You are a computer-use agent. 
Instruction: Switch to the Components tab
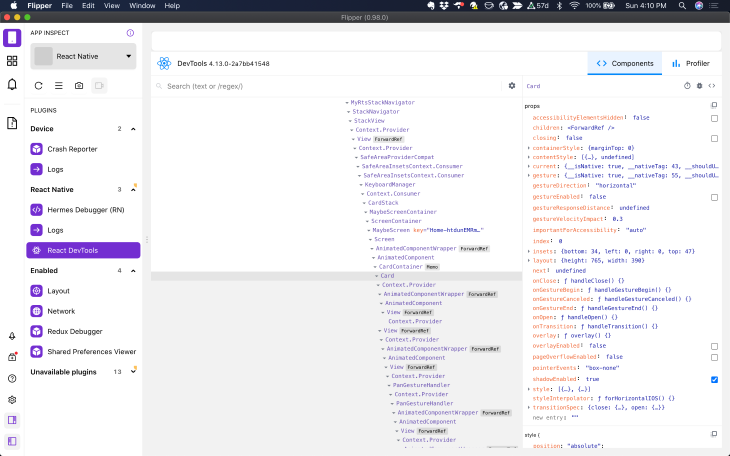pos(625,63)
